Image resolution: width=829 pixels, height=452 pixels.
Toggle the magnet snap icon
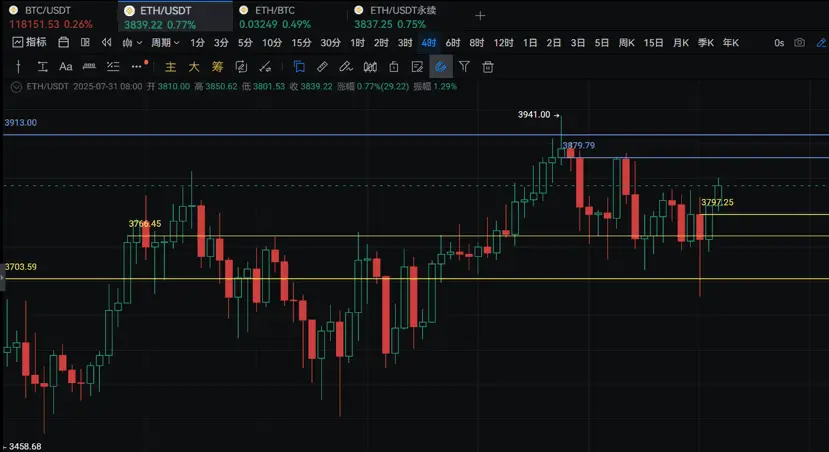click(x=441, y=67)
